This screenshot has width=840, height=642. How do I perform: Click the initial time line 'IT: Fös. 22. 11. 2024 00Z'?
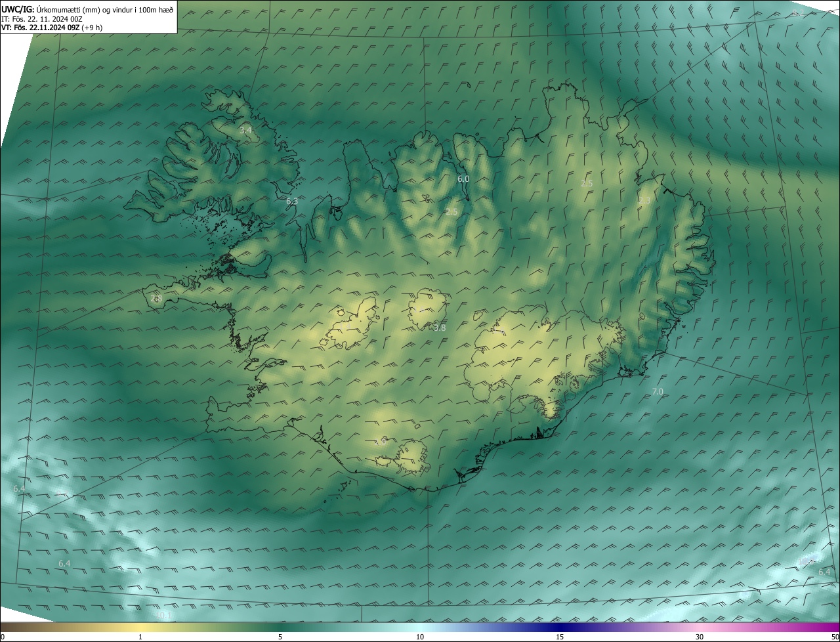tap(41, 18)
